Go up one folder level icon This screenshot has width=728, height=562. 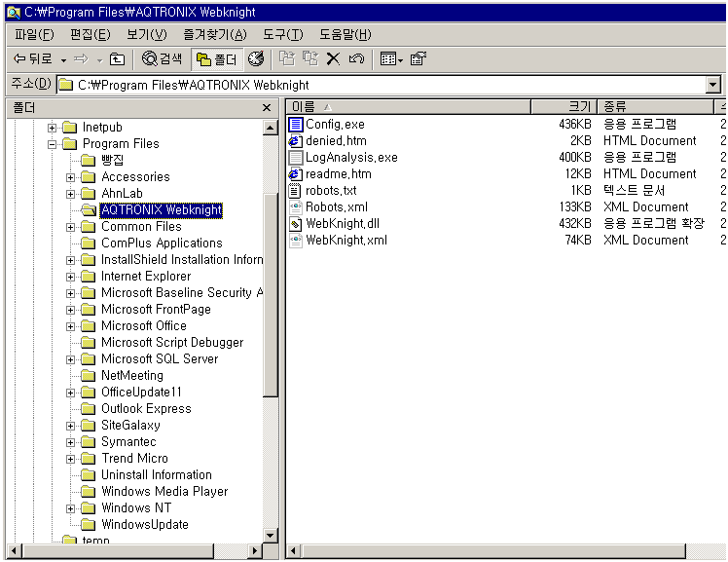tap(117, 59)
